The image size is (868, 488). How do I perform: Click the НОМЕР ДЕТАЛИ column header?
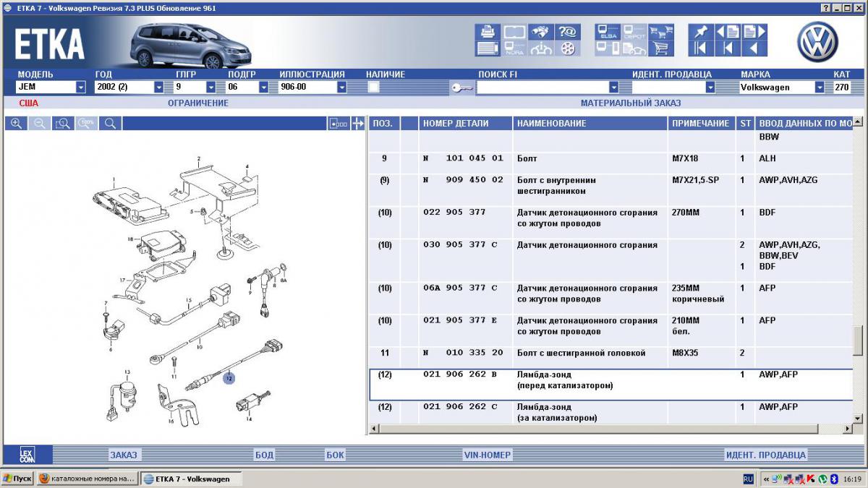pyautogui.click(x=466, y=124)
